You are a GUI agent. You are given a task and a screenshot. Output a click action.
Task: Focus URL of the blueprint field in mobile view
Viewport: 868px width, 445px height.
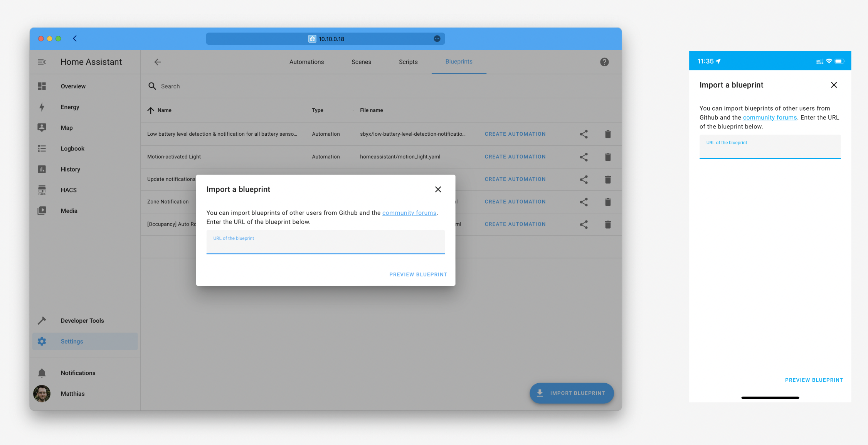click(x=770, y=147)
